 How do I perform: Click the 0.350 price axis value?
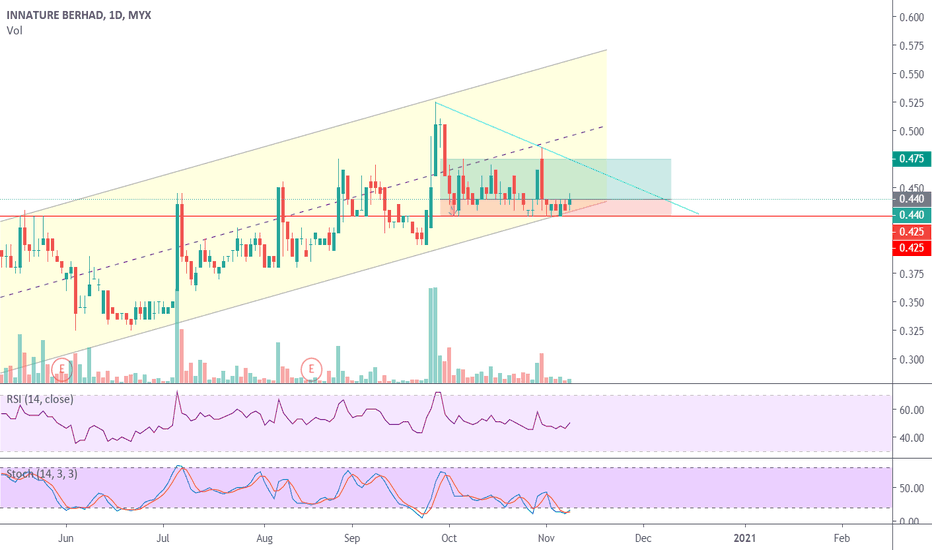911,303
